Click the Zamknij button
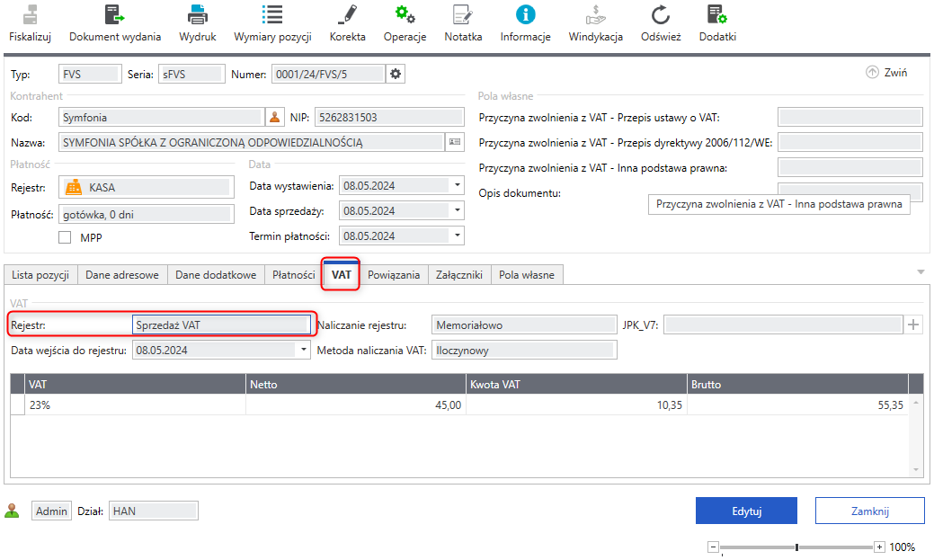The height and width of the screenshot is (560, 934). coord(869,511)
